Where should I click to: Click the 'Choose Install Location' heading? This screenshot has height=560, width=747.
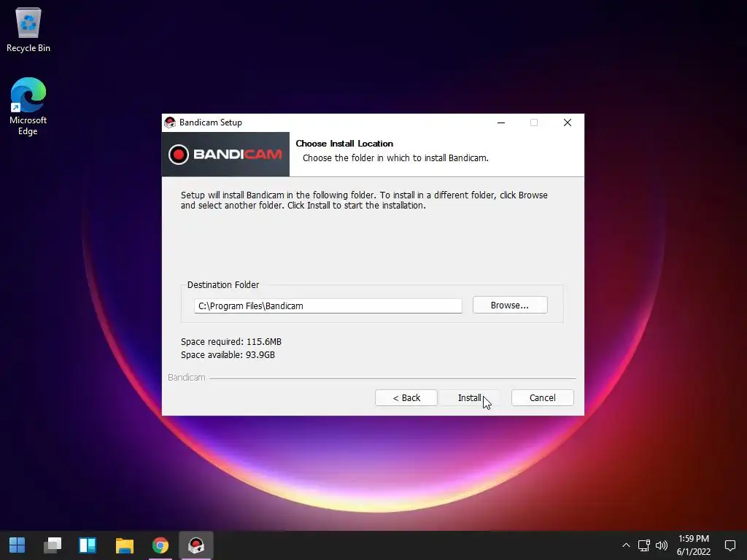tap(344, 144)
